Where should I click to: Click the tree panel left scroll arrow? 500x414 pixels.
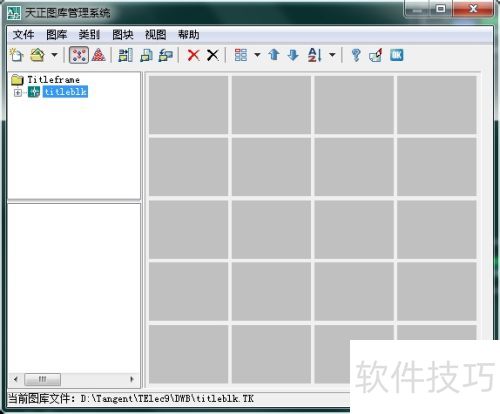(16, 379)
